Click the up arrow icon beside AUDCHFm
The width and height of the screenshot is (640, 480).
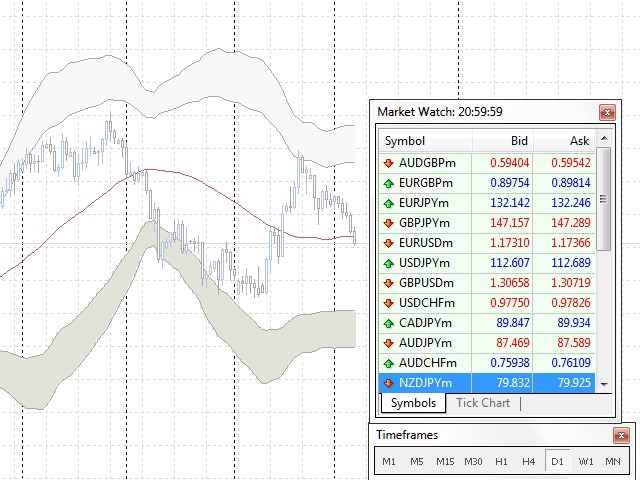click(x=389, y=363)
